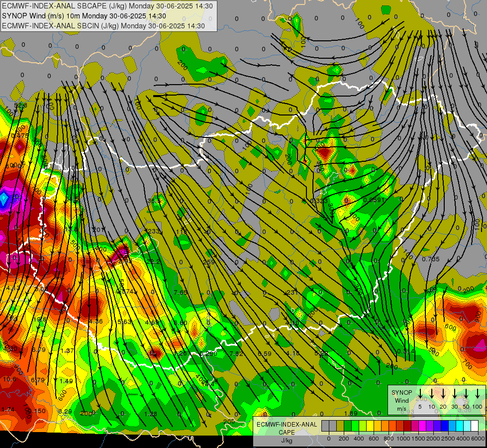Click the 6.59 grid value on the map

(x=265, y=353)
